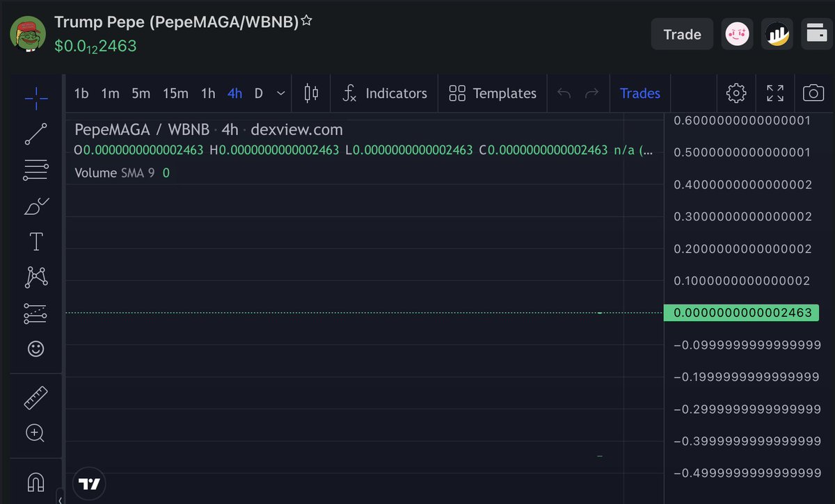The image size is (835, 504).
Task: Switch to the D daily timeframe
Action: [259, 93]
